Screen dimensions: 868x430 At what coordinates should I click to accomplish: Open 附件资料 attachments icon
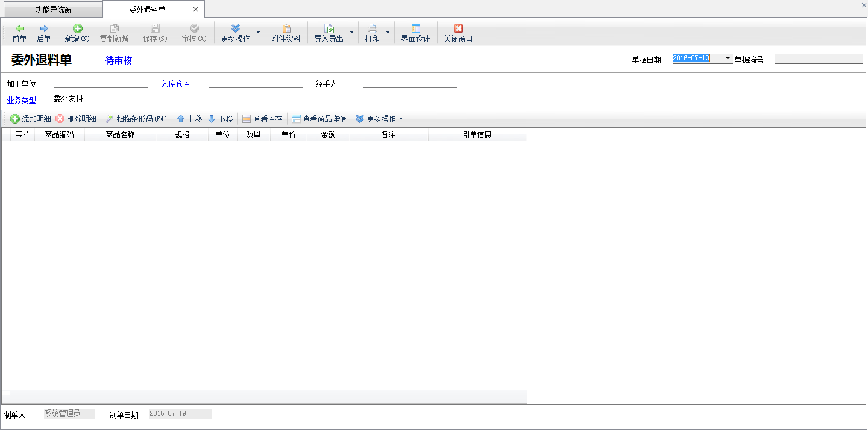(x=286, y=28)
